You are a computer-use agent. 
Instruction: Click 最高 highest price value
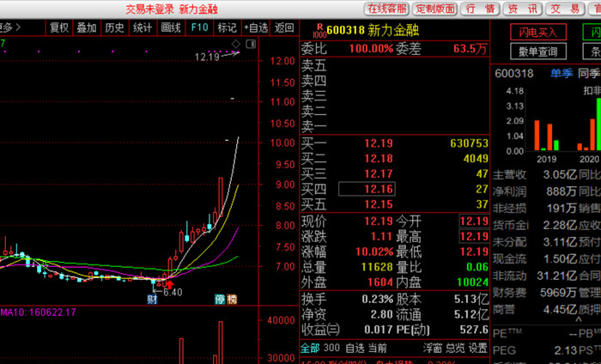pos(474,236)
